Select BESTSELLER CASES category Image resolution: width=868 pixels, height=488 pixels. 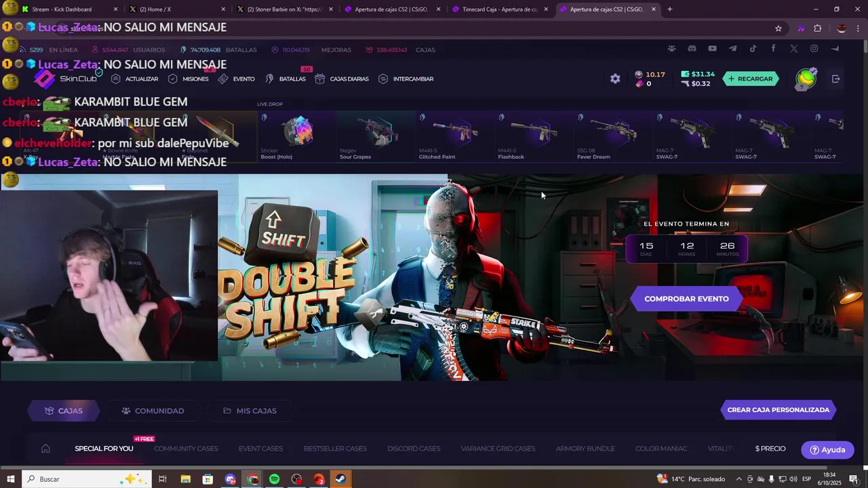point(335,449)
